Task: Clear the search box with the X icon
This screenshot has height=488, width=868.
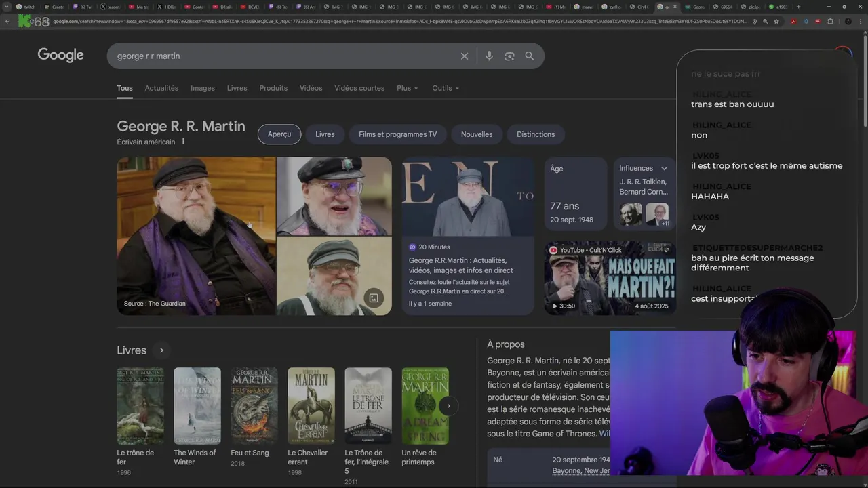Action: [465, 56]
